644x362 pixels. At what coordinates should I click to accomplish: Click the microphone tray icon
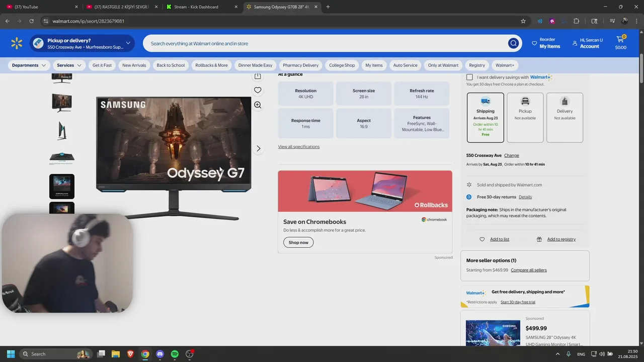[x=569, y=354]
